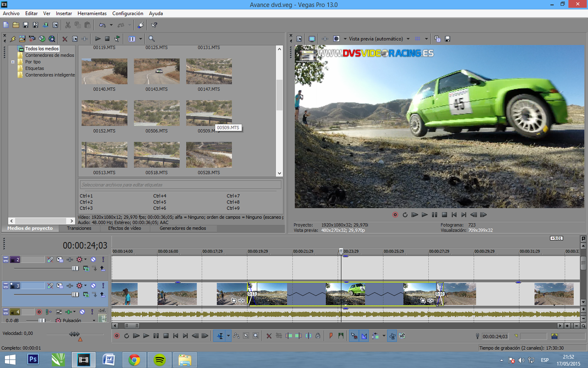This screenshot has height=368, width=588.
Task: Click the Velocidad scrub rate slider
Action: coord(73,334)
